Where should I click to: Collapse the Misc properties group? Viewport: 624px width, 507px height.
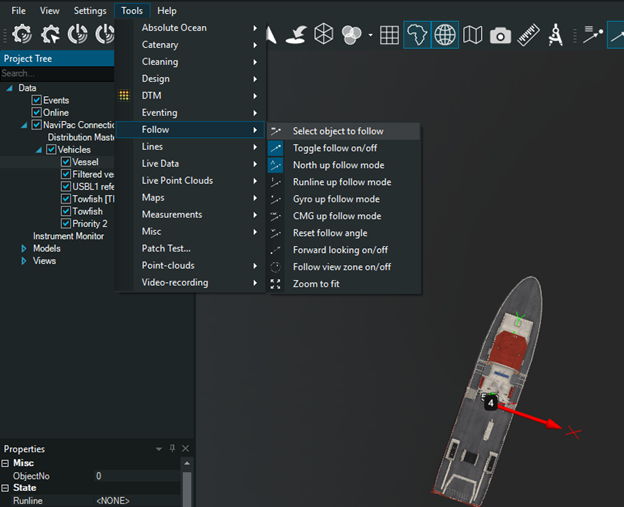(5, 463)
